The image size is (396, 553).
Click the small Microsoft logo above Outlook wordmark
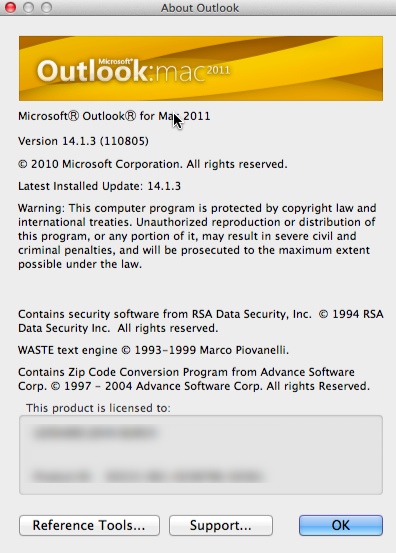click(115, 61)
